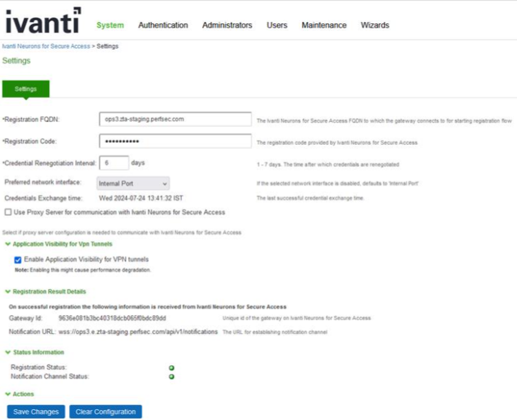
Task: Open Preferred network interface dropdown
Action: click(132, 183)
